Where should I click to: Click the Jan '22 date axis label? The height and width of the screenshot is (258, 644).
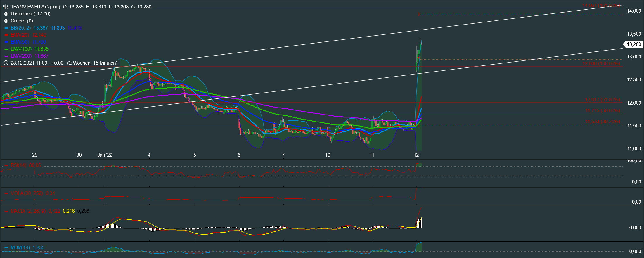(105, 155)
